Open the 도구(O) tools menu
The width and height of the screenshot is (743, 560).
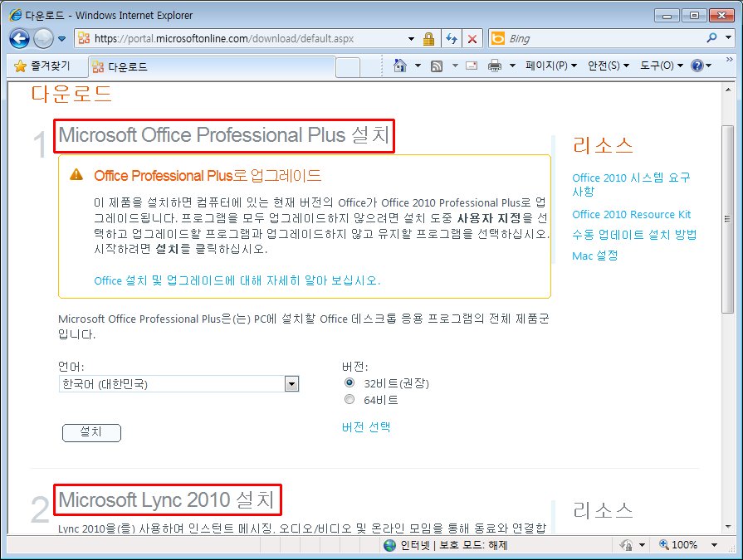click(x=661, y=66)
